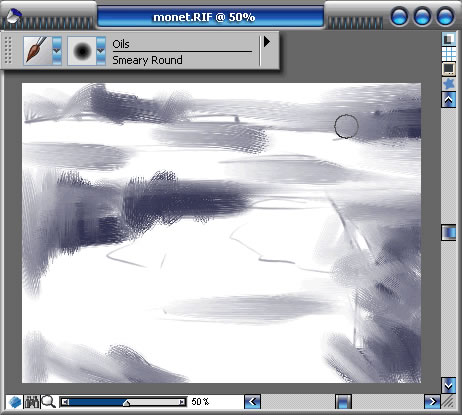Click the blue tracing paper icon
462x415 pixels.
15,402
